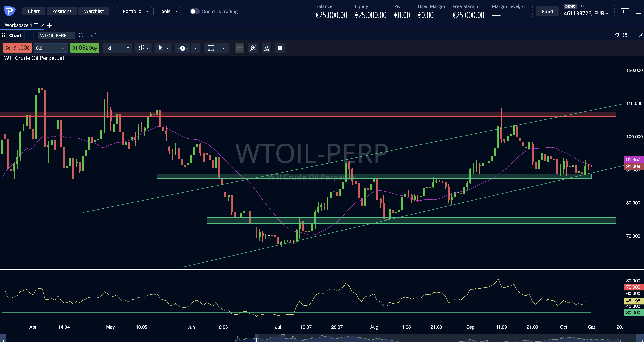The width and height of the screenshot is (644, 342).
Task: Open the Positions tab
Action: (62, 11)
